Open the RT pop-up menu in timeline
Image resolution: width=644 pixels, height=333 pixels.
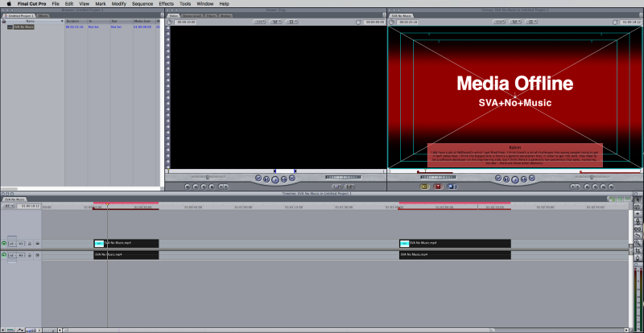pyautogui.click(x=8, y=206)
